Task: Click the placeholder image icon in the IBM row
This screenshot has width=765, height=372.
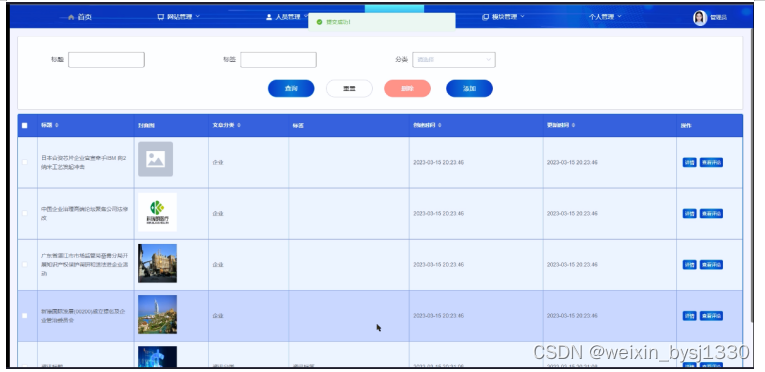Action: pyautogui.click(x=155, y=159)
